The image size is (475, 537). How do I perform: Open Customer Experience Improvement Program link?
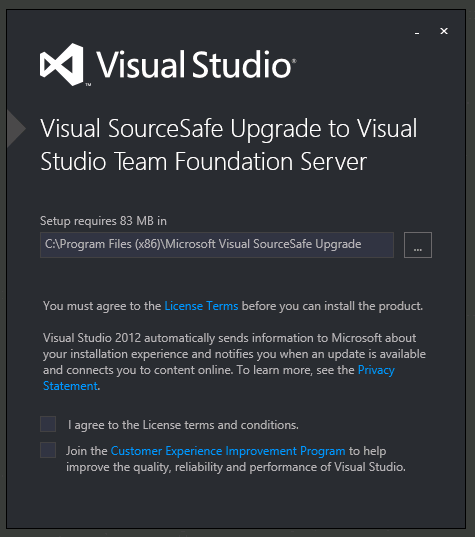click(228, 451)
